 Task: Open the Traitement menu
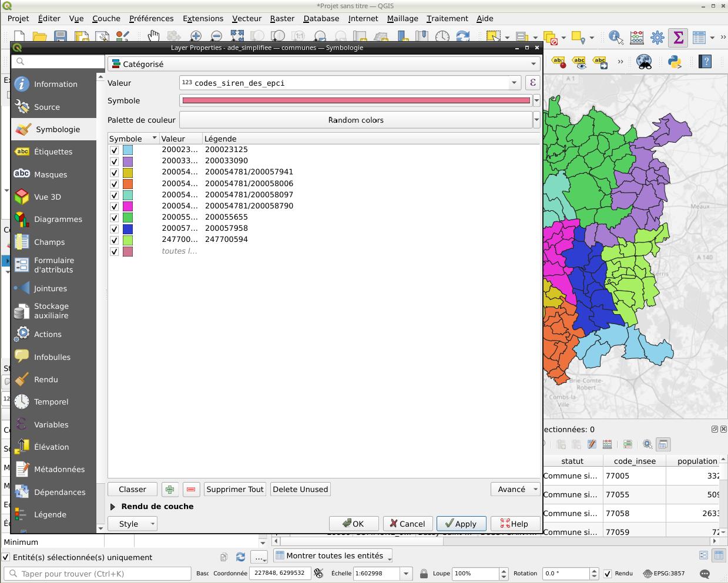[447, 18]
